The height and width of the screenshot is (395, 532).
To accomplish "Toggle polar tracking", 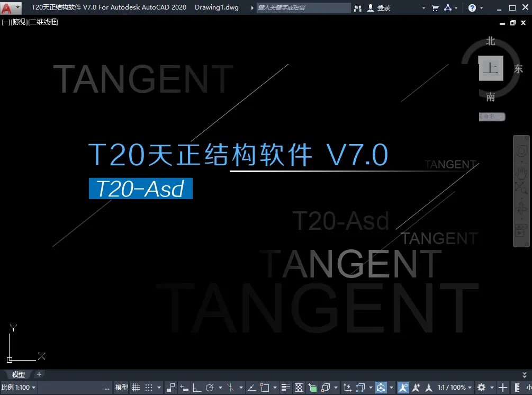I will coord(210,388).
